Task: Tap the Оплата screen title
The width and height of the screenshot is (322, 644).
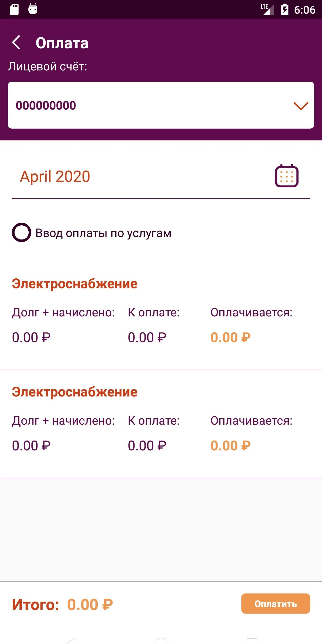Action: [x=62, y=43]
